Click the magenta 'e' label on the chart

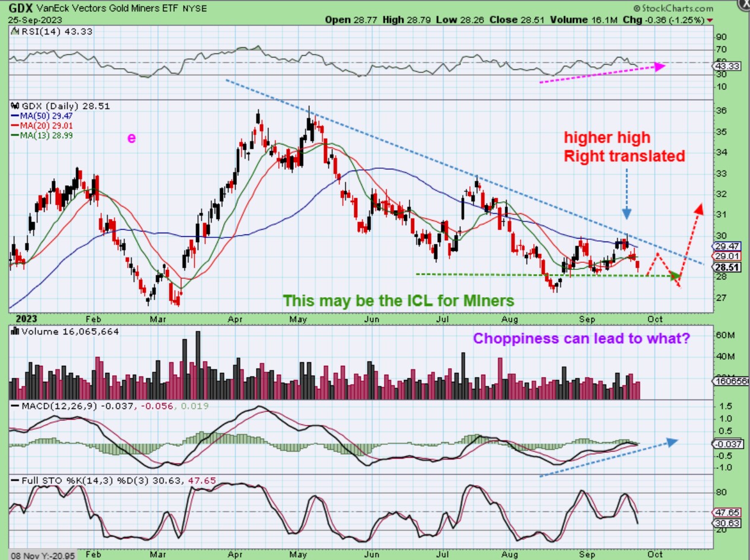pos(132,137)
